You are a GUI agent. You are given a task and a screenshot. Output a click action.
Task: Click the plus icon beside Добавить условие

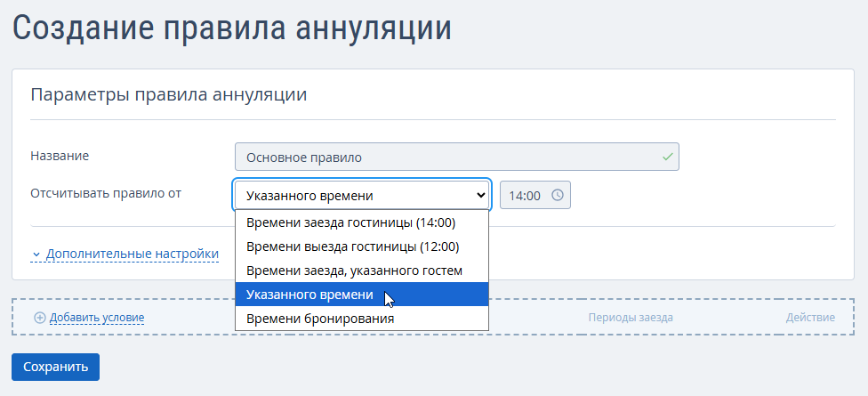point(39,318)
